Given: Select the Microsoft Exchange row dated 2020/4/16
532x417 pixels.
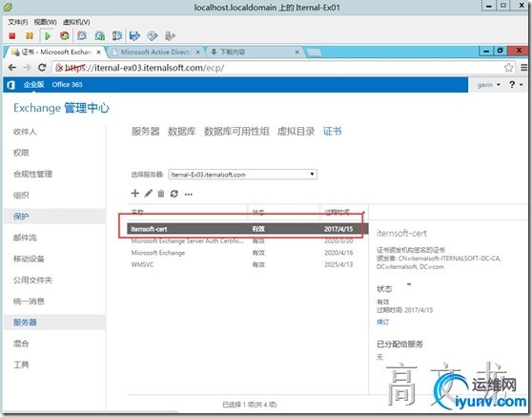Looking at the screenshot, I should point(248,253).
